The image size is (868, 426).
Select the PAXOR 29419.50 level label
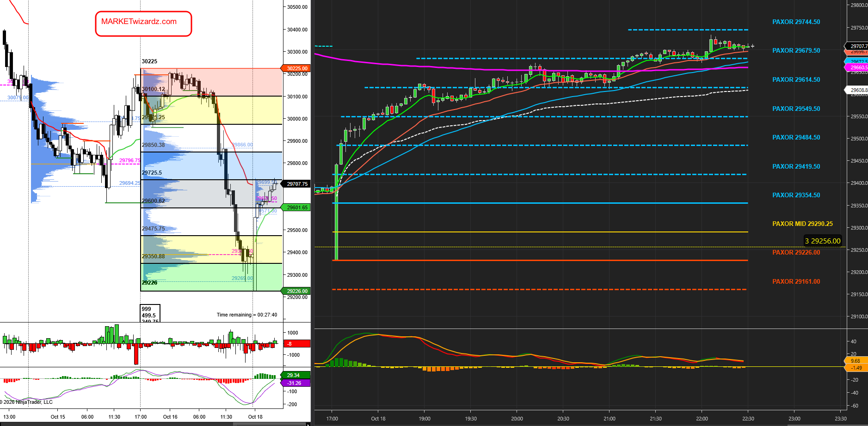[796, 166]
